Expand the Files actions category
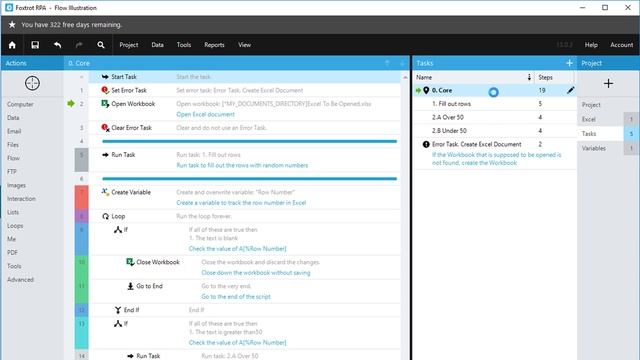 (x=13, y=144)
